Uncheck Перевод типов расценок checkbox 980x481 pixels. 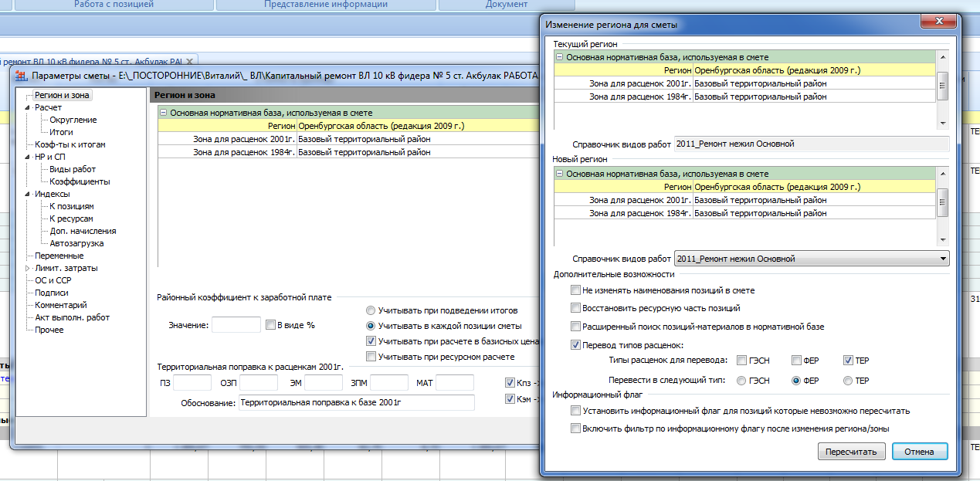click(x=575, y=345)
